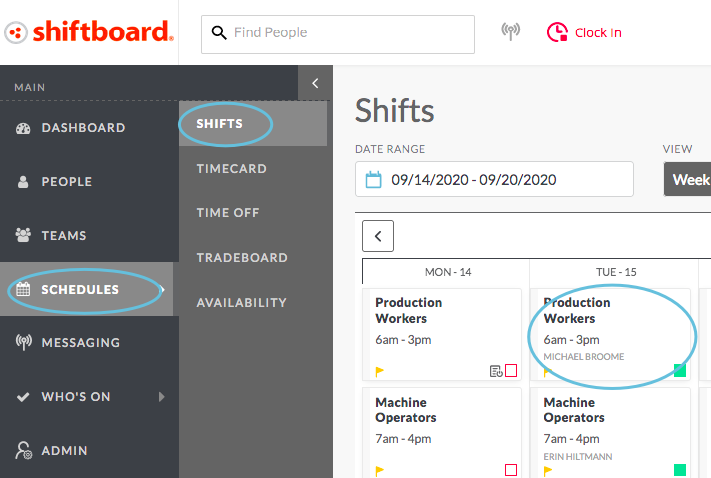Open the Timecard submenu item
Screen dimensions: 711x478
coord(232,169)
